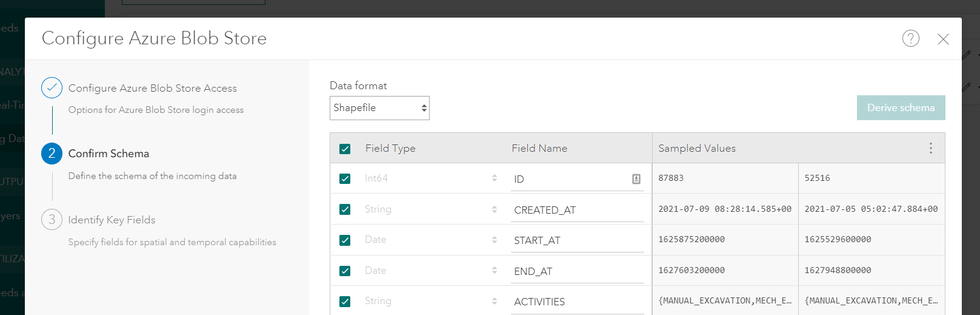Image resolution: width=980 pixels, height=315 pixels.
Task: Click 'Options for Azure Blob Store login access' text
Action: pos(156,110)
